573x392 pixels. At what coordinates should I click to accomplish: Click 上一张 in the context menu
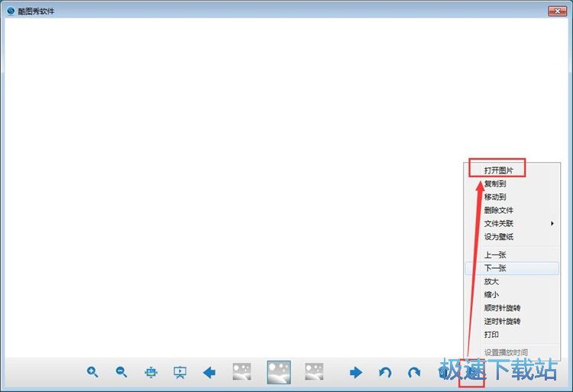pos(512,255)
